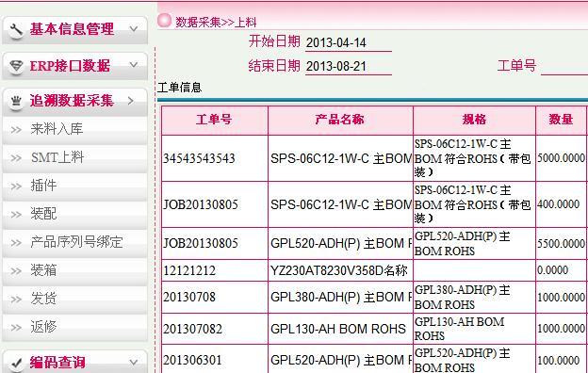Image resolution: width=588 pixels, height=373 pixels.
Task: Open the 追溯数据采集 menu header
Action: (x=75, y=101)
